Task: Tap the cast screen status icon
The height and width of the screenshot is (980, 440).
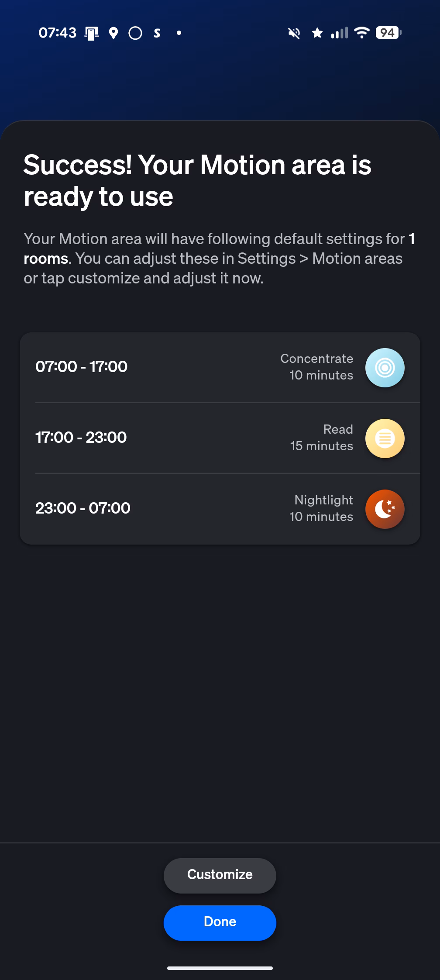Action: point(92,33)
